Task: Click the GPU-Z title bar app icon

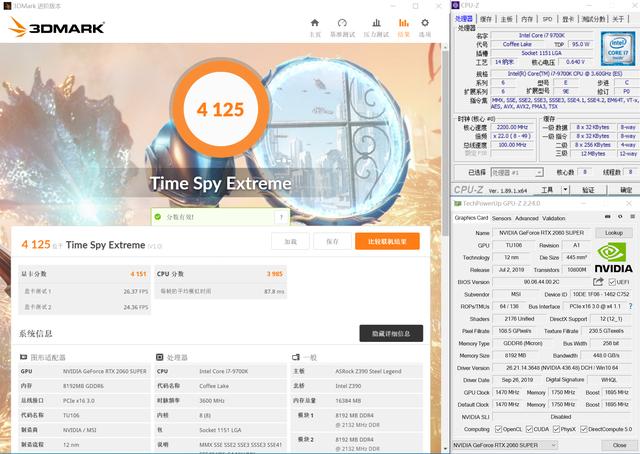Action: 458,203
